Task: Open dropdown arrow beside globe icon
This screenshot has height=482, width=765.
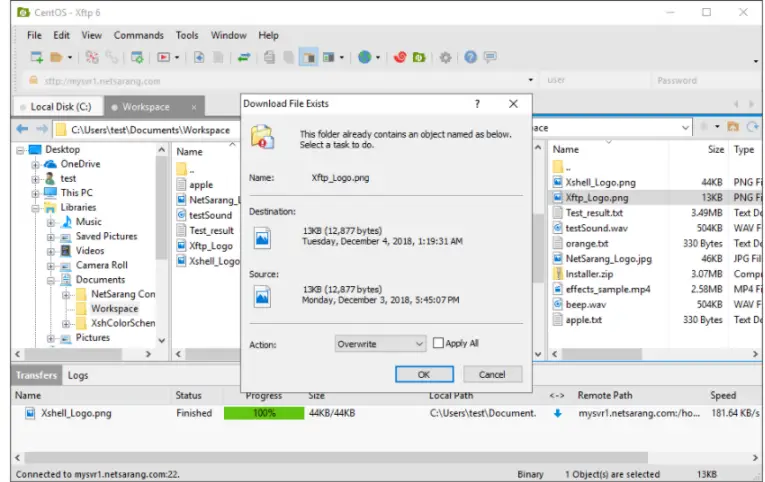Action: pos(378,58)
